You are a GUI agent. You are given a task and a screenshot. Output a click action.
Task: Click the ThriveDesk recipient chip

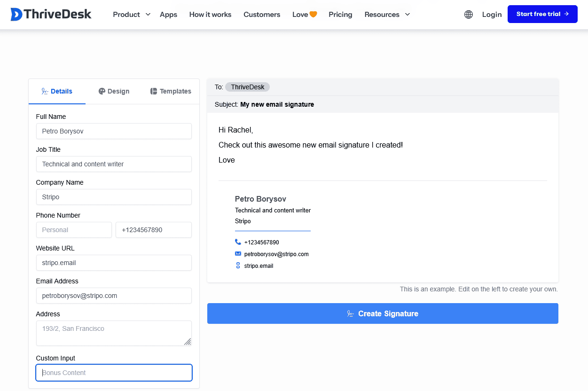[248, 87]
